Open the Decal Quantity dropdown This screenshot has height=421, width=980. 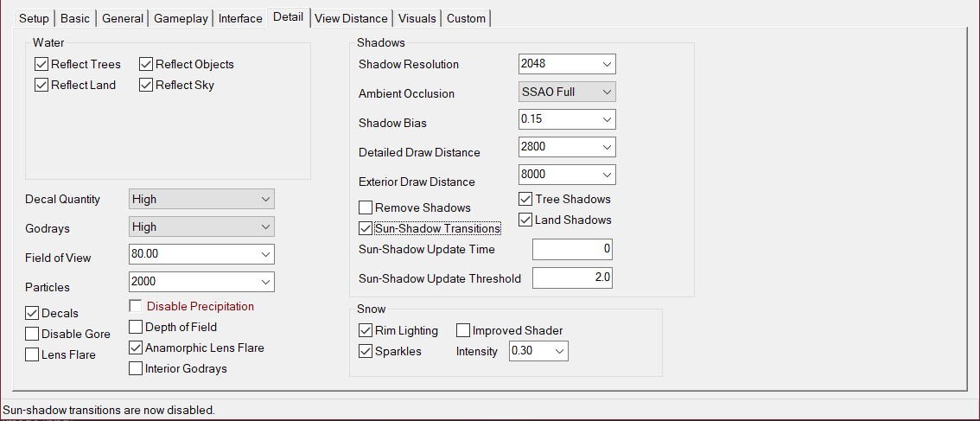pyautogui.click(x=201, y=200)
